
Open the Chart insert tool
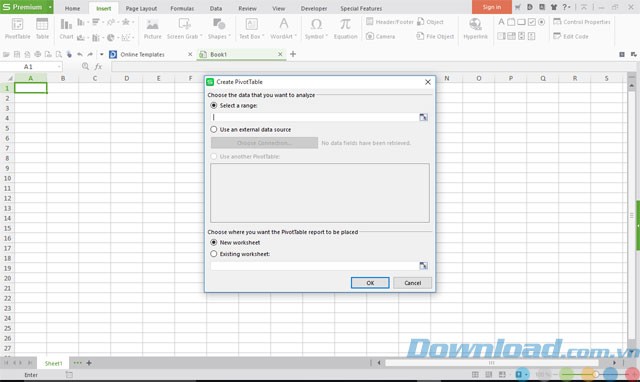point(66,29)
